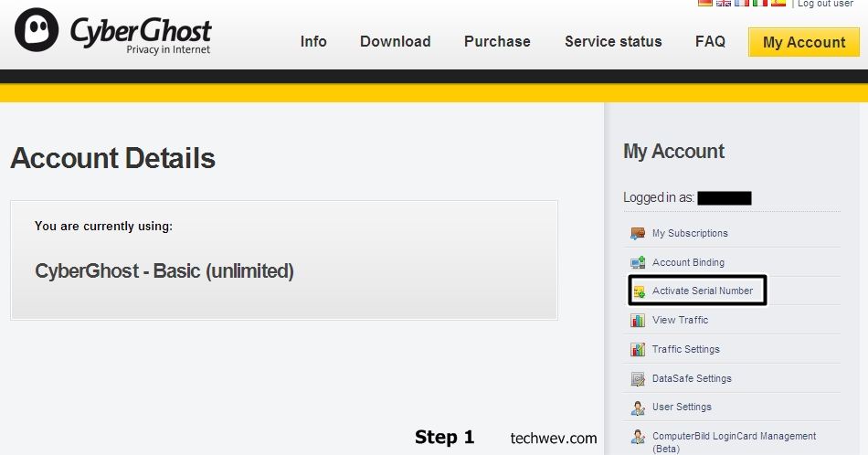Switch language with the French flag
The image size is (868, 455).
742,3
